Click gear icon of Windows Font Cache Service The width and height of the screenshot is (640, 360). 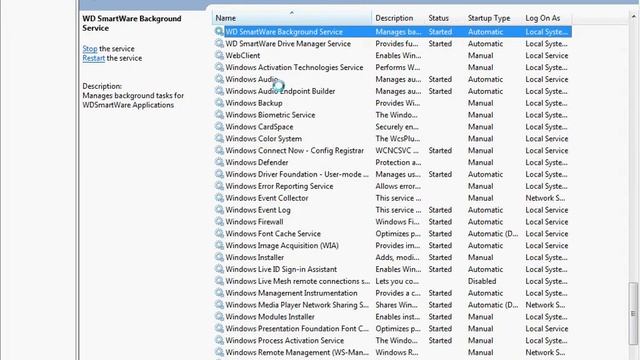coord(219,233)
